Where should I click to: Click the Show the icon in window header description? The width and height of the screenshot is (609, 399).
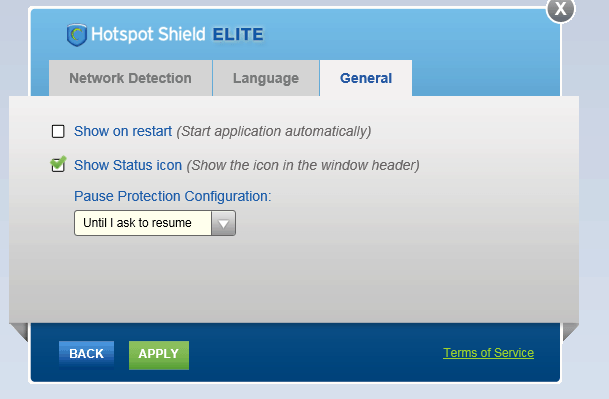click(x=303, y=165)
